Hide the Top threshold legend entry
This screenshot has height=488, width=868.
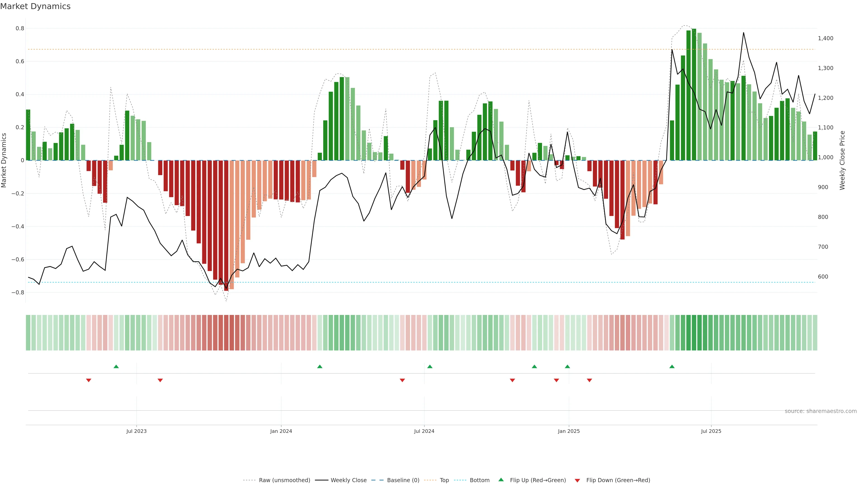(x=444, y=480)
